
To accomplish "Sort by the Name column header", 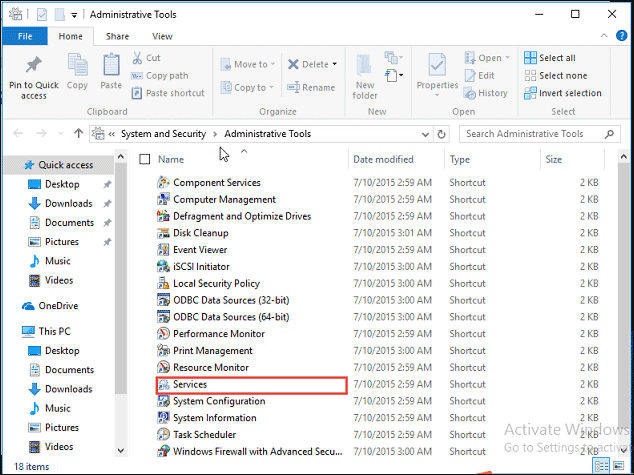I will click(x=171, y=160).
